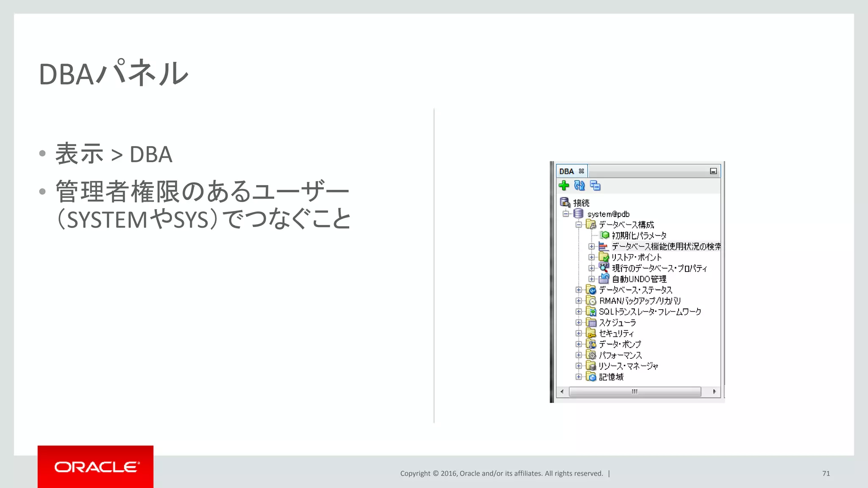Expand the セキュリティ node

coord(579,333)
